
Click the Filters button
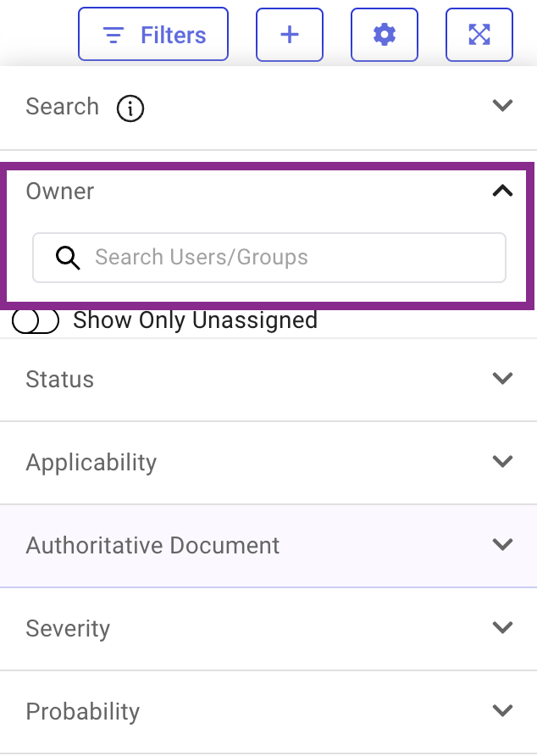click(153, 35)
